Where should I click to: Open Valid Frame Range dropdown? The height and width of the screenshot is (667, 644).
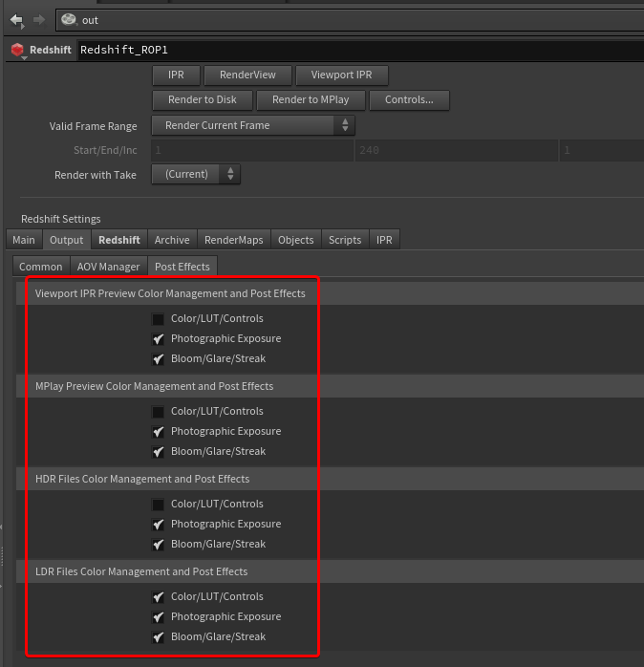pos(253,125)
